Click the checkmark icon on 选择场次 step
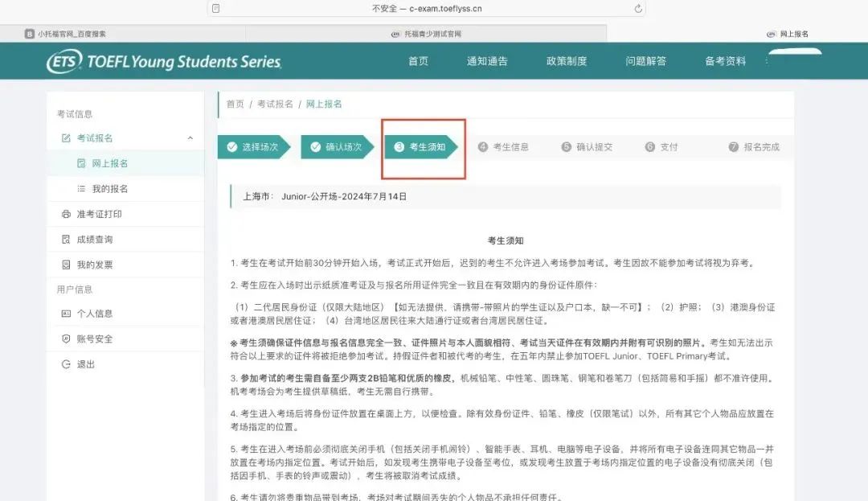The height and width of the screenshot is (501, 868). click(x=232, y=146)
